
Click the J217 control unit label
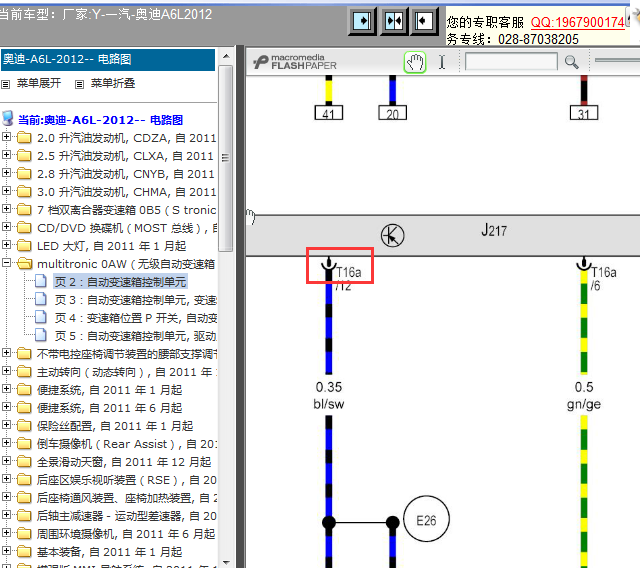point(494,231)
